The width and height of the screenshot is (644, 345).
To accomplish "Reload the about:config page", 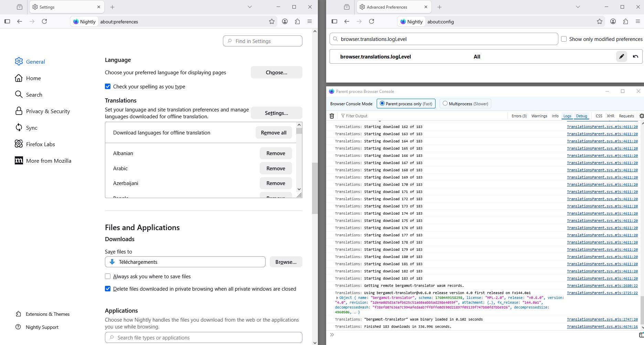I will click(x=372, y=21).
